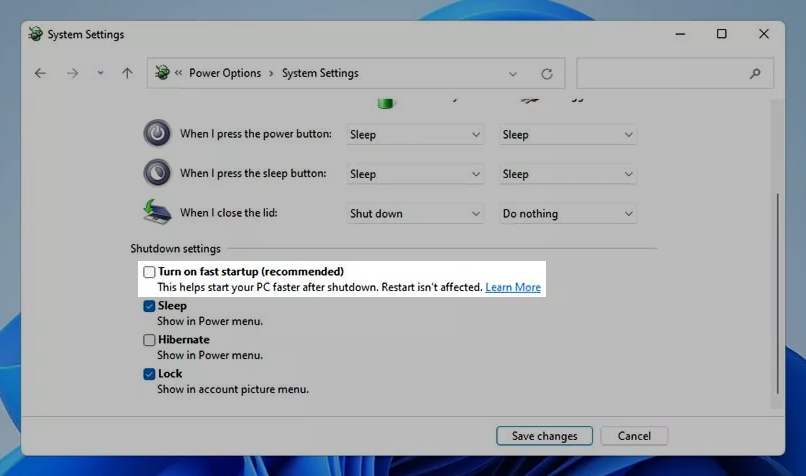
Task: Open Power Options breadcrumb
Action: point(225,73)
